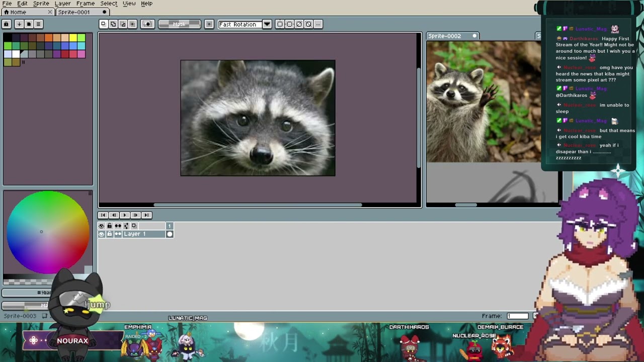Toggle visibility of all layers in timeline header

[x=102, y=226]
